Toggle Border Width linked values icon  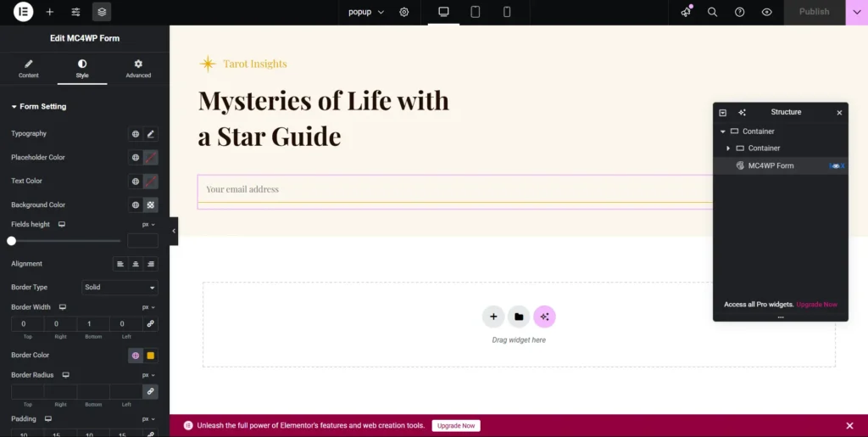pos(150,323)
